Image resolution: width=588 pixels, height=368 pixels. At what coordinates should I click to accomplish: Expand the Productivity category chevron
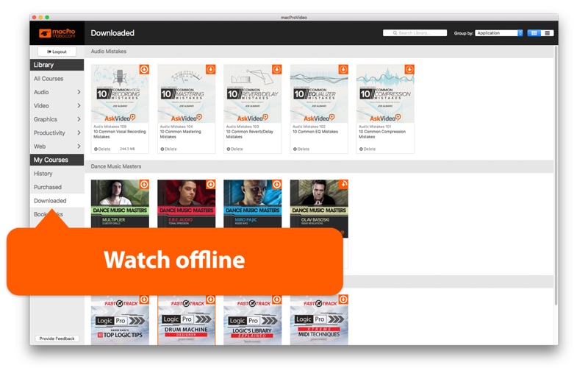79,132
